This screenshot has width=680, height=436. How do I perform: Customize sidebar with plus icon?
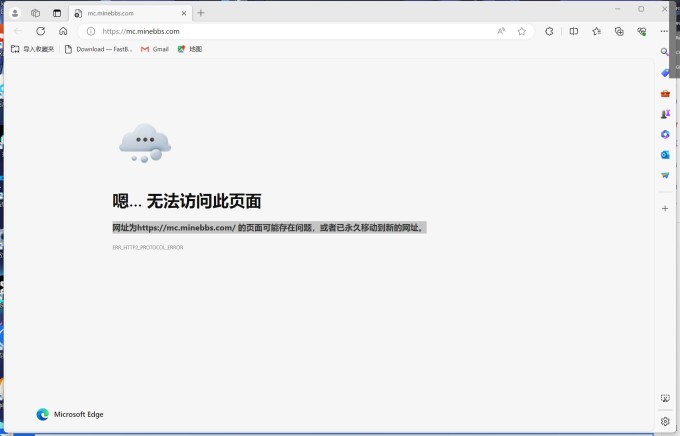(665, 209)
